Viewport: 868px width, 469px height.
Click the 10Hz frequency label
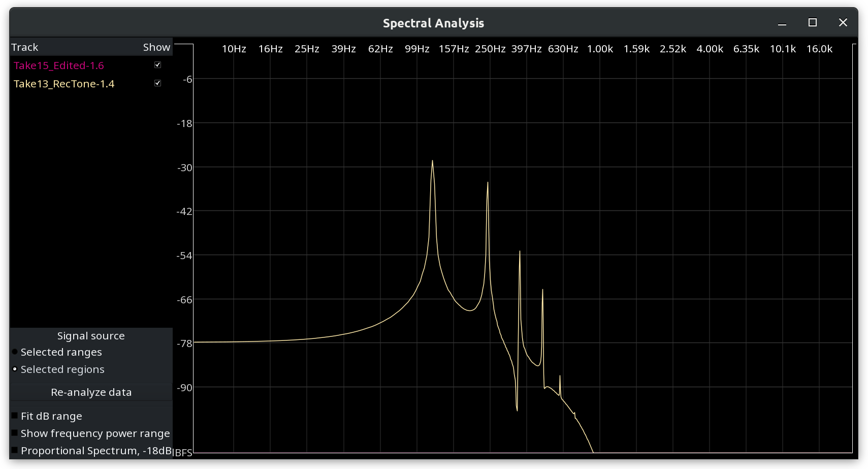[x=234, y=49]
